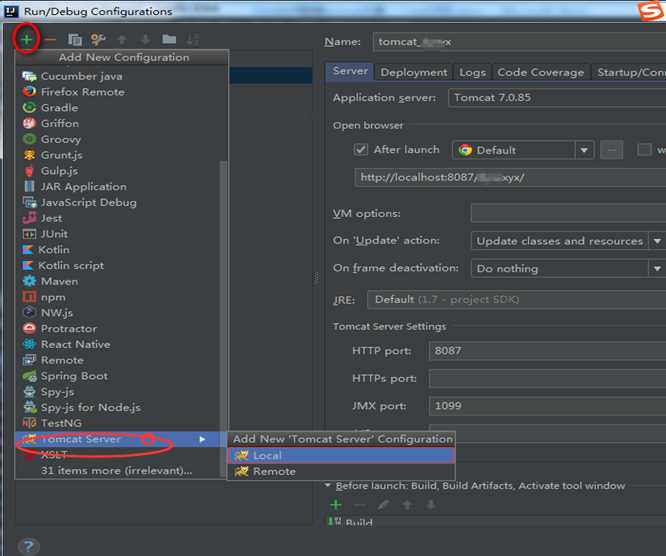Click the VM options field
Screen dimensions: 666x556
click(x=568, y=213)
